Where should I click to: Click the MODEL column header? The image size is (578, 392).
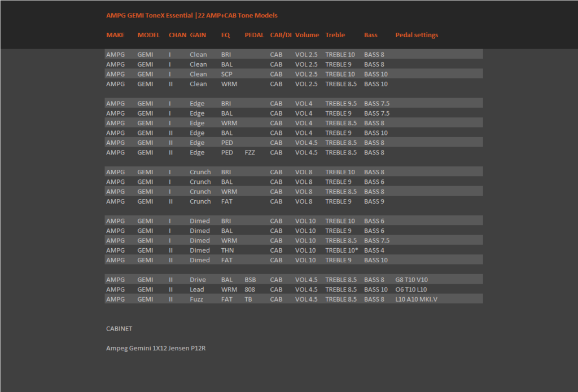(x=148, y=35)
